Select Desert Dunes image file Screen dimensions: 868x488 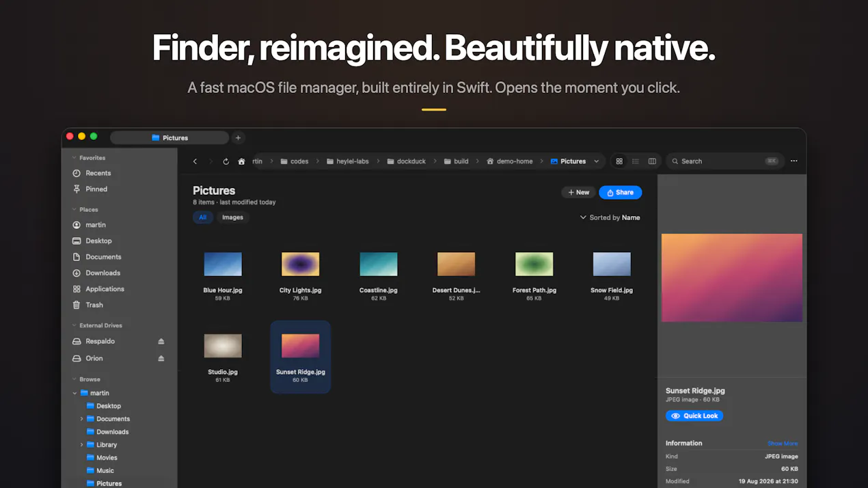[456, 275]
